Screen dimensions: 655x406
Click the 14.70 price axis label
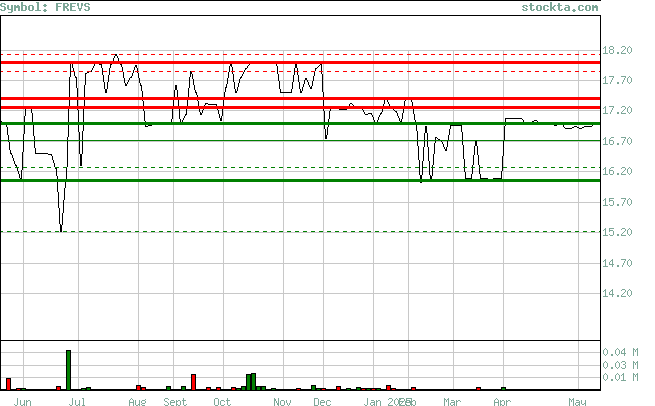click(617, 263)
